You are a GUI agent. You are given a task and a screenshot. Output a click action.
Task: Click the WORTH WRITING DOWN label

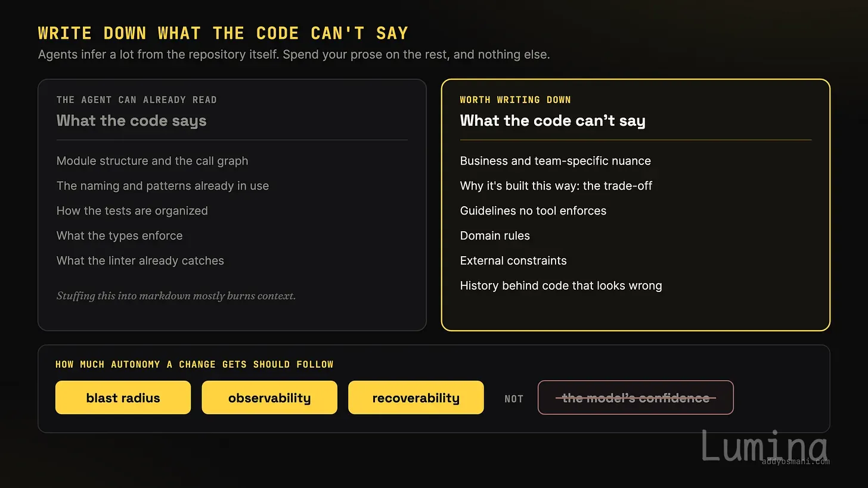click(x=516, y=100)
